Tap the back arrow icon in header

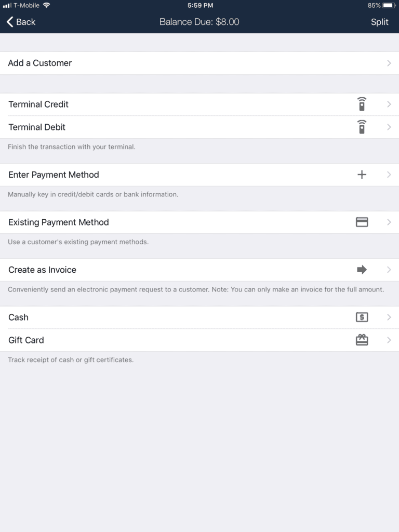pos(10,22)
